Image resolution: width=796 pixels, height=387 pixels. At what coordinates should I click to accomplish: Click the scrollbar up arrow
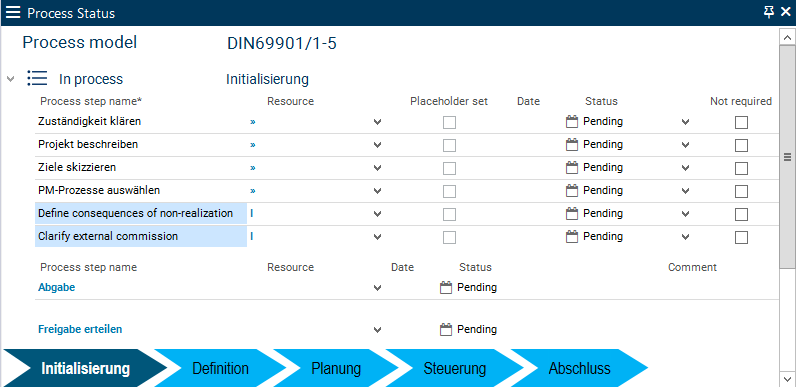pos(787,38)
